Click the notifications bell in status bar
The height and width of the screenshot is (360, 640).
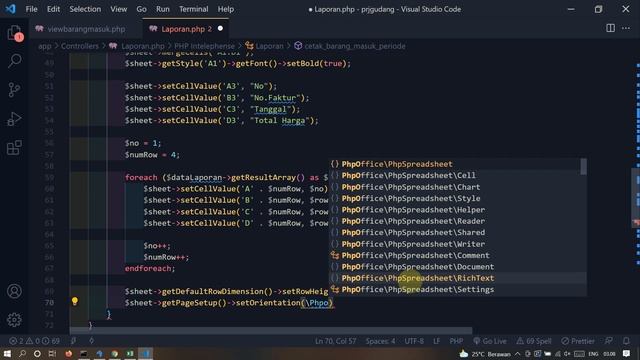pos(626,341)
